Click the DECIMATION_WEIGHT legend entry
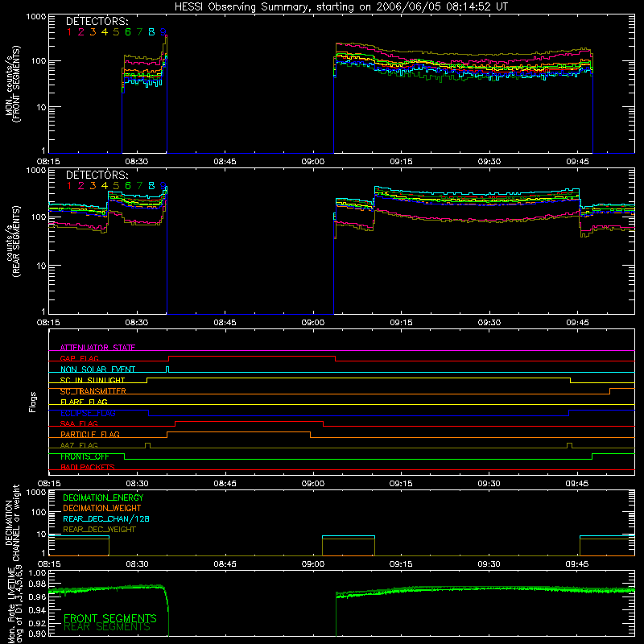Image resolution: width=644 pixels, height=644 pixels. coord(102,509)
